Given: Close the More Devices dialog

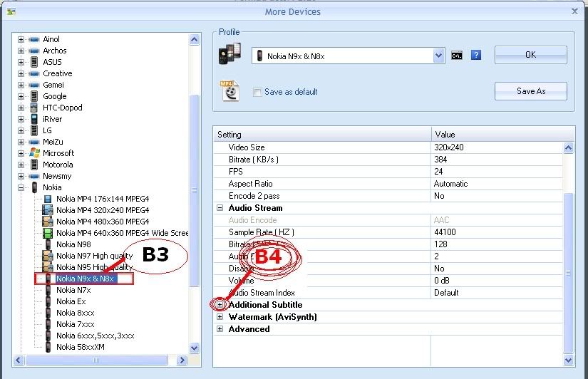Looking at the screenshot, I should pos(574,11).
